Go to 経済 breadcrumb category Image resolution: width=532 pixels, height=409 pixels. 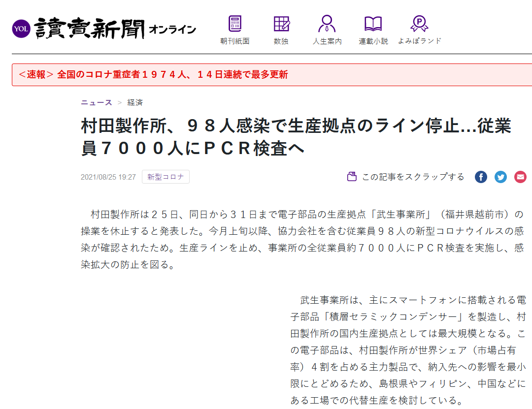click(135, 102)
